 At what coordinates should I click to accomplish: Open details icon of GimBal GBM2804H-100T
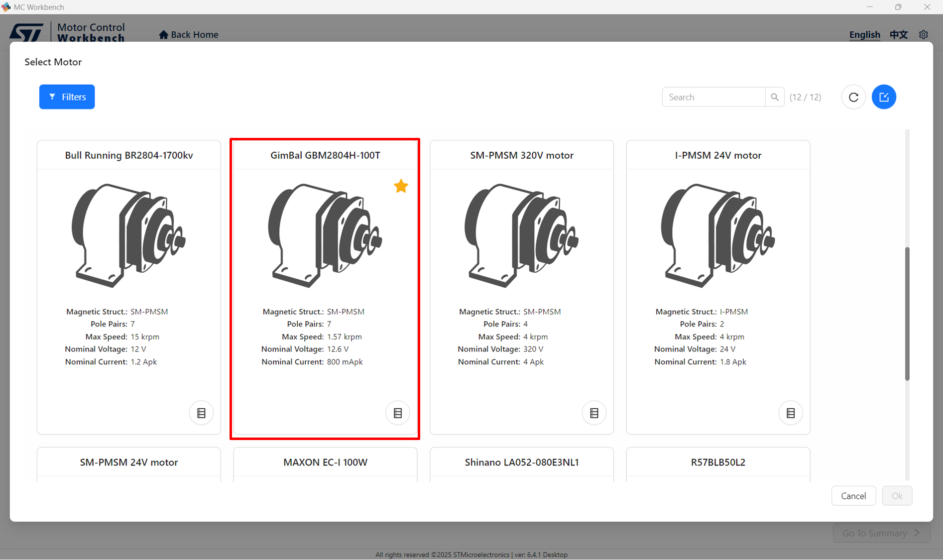click(x=398, y=413)
